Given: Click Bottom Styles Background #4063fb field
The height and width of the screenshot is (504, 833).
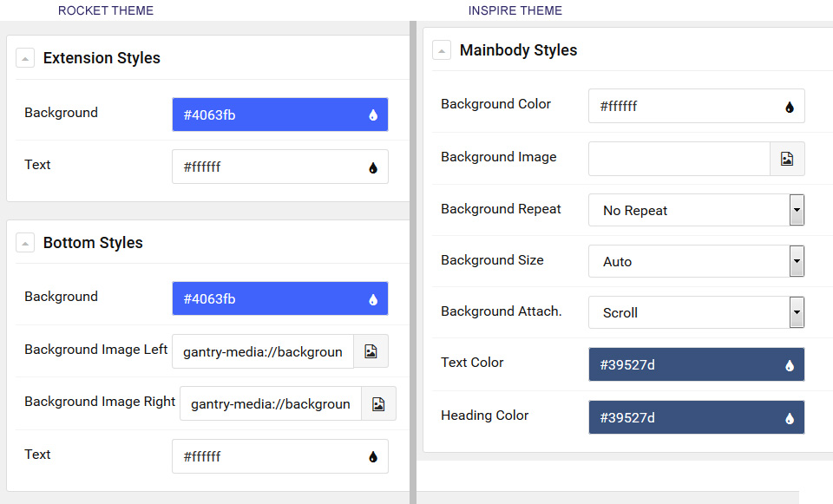Looking at the screenshot, I should [x=280, y=298].
